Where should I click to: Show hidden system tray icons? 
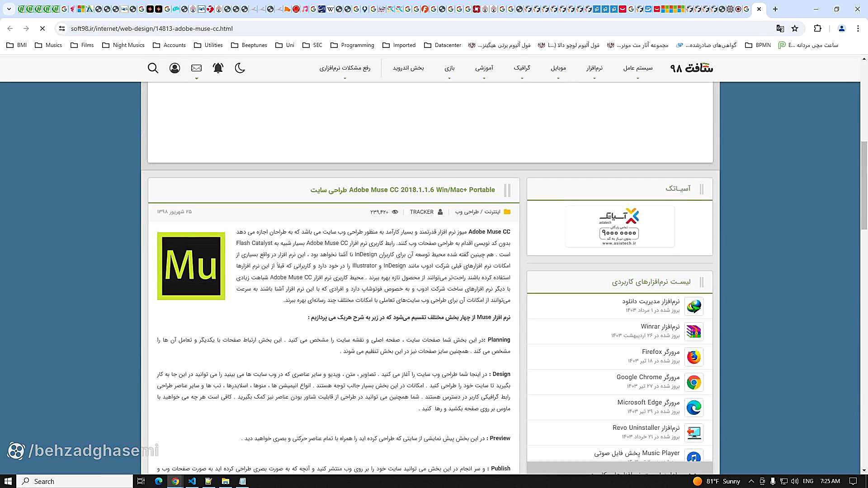[x=751, y=481]
